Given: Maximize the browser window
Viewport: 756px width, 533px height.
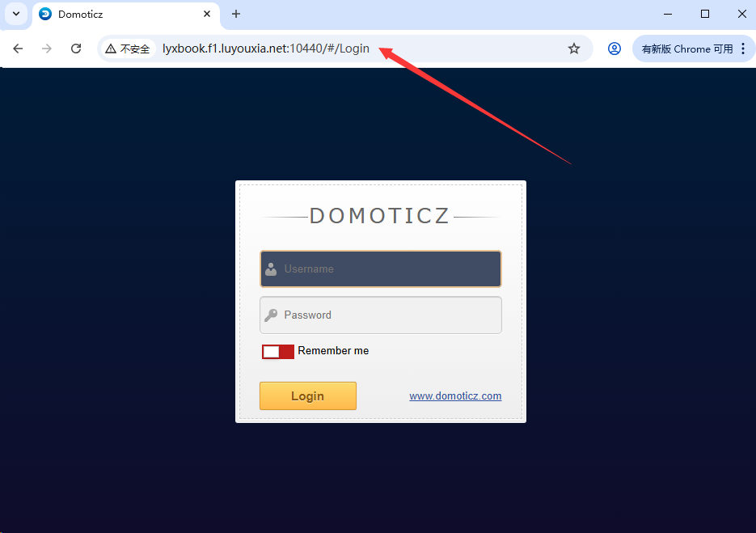Looking at the screenshot, I should coord(705,14).
